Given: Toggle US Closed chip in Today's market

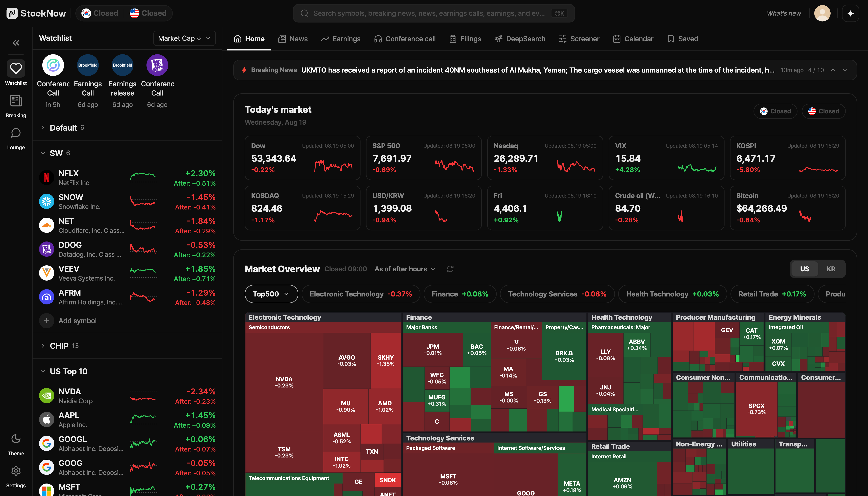Looking at the screenshot, I should (823, 111).
